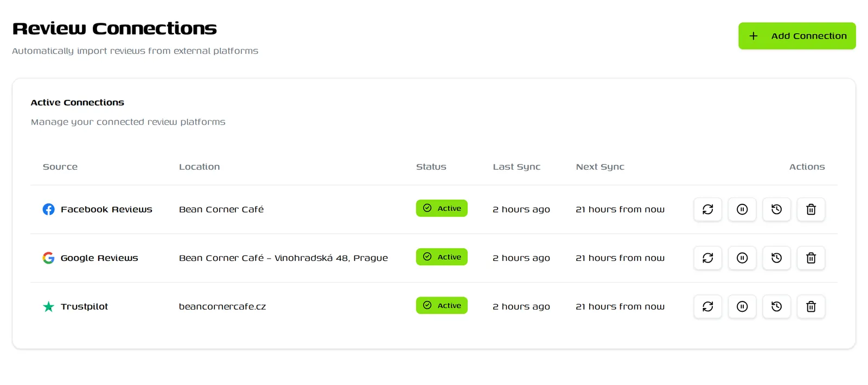Click the Google logo icon
This screenshot has width=868, height=385.
48,258
